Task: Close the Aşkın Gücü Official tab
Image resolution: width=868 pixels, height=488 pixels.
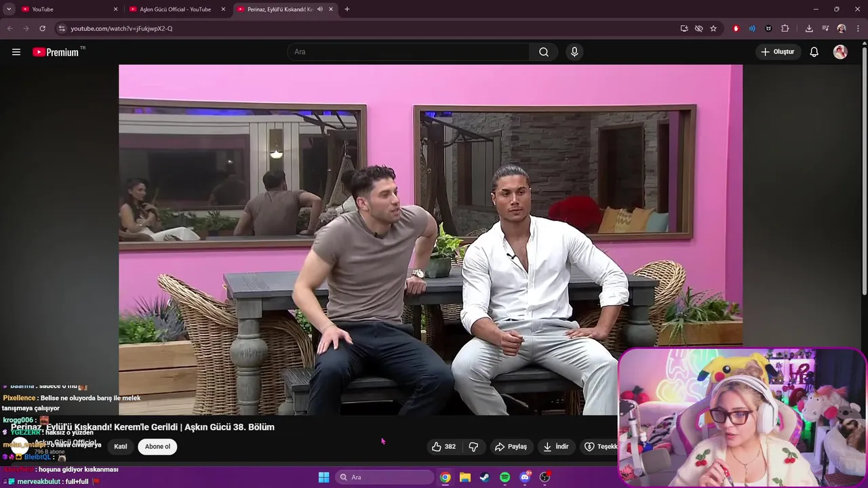Action: [x=223, y=9]
